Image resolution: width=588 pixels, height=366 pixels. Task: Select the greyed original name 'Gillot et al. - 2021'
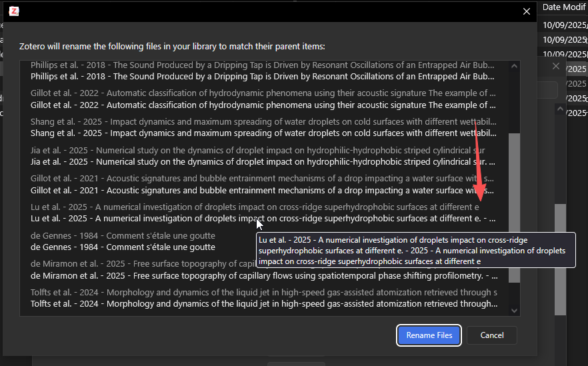262,179
